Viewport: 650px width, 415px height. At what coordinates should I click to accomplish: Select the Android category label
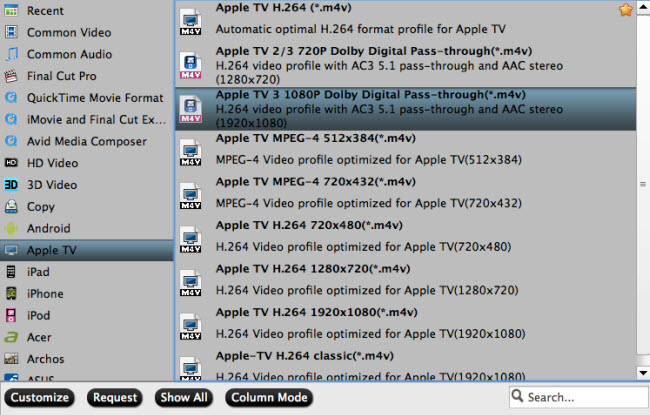point(49,228)
